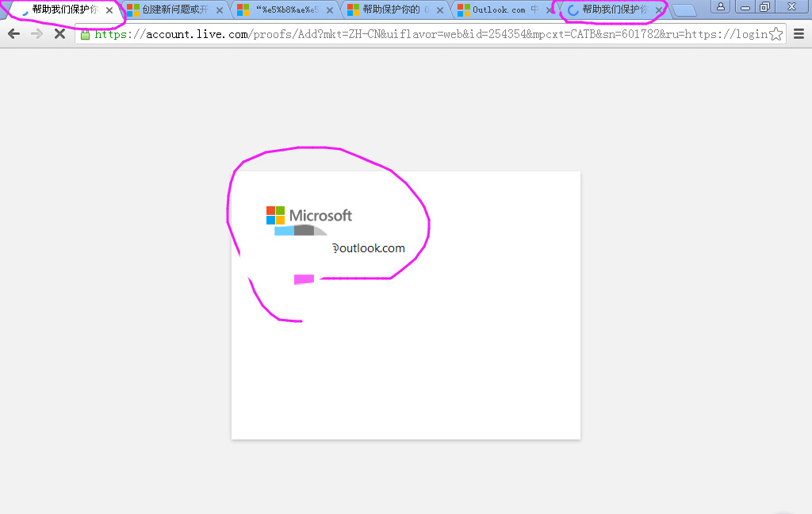
Task: Click the outlook.com email address text
Action: 369,248
